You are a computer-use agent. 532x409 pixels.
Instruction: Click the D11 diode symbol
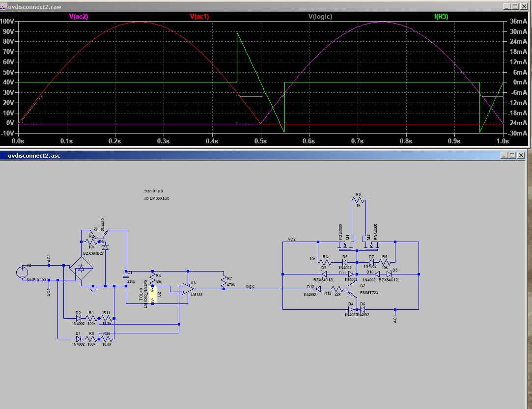coord(350,274)
